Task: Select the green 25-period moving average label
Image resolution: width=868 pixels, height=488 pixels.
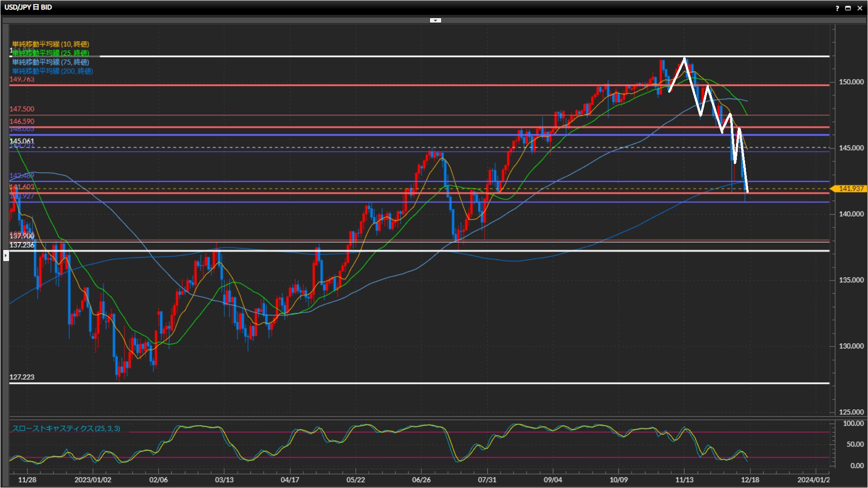Action: pos(50,53)
